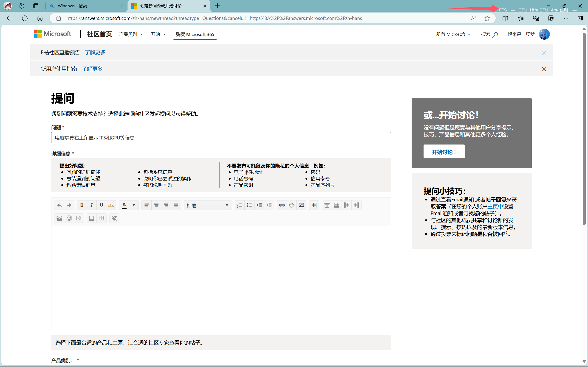This screenshot has height=367, width=588.
Task: Open the font color picker arrow
Action: (x=134, y=205)
